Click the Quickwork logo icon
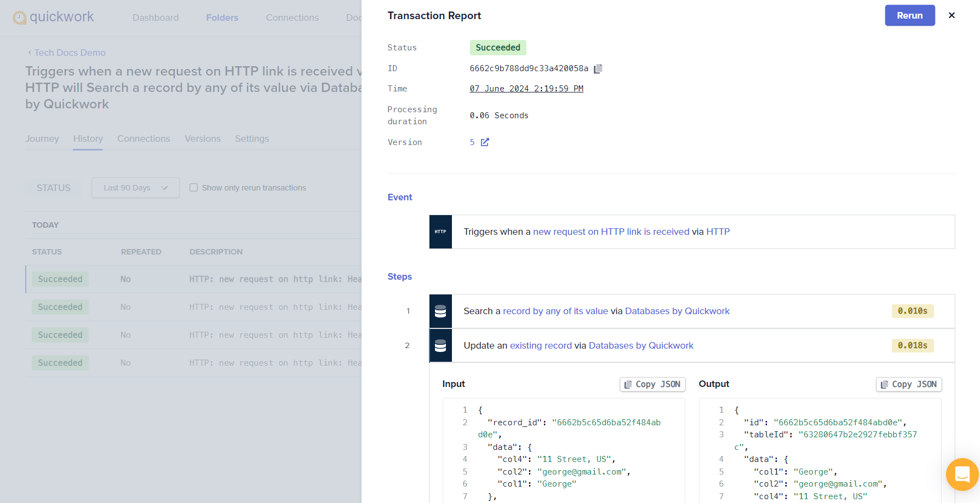980x503 pixels. click(20, 18)
